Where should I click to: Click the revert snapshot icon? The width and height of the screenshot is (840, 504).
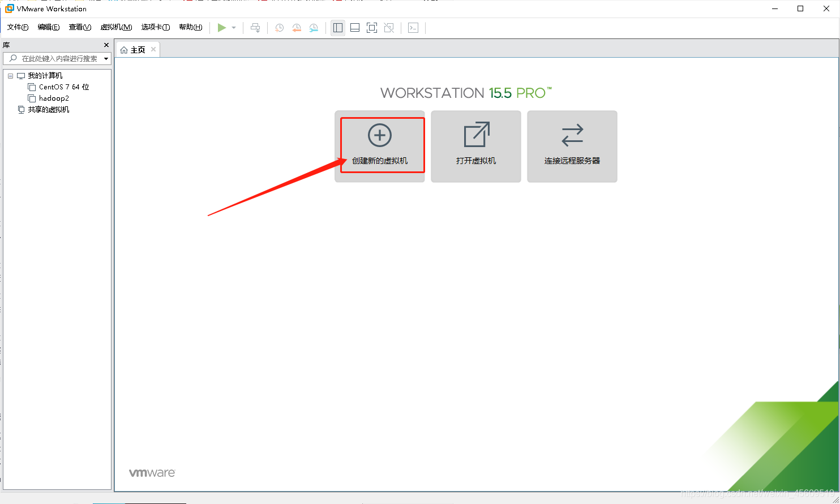(x=297, y=28)
